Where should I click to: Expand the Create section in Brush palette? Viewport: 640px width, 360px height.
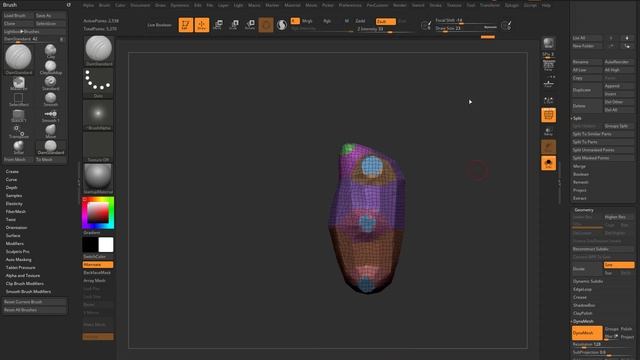12,172
